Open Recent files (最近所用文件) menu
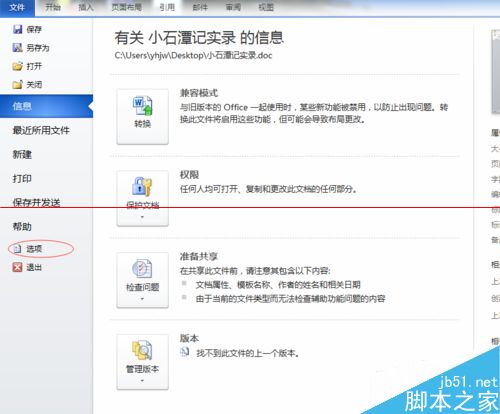The image size is (500, 414). (x=41, y=130)
